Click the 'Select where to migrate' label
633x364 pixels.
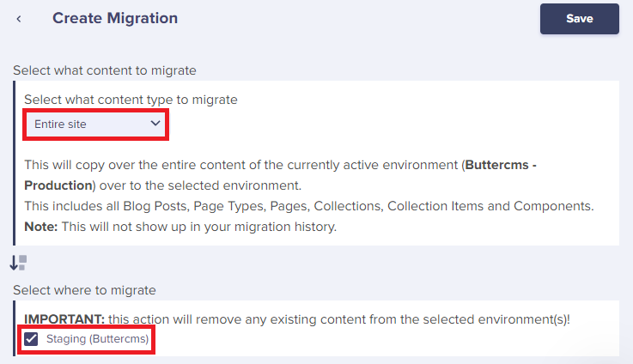pyautogui.click(x=84, y=290)
